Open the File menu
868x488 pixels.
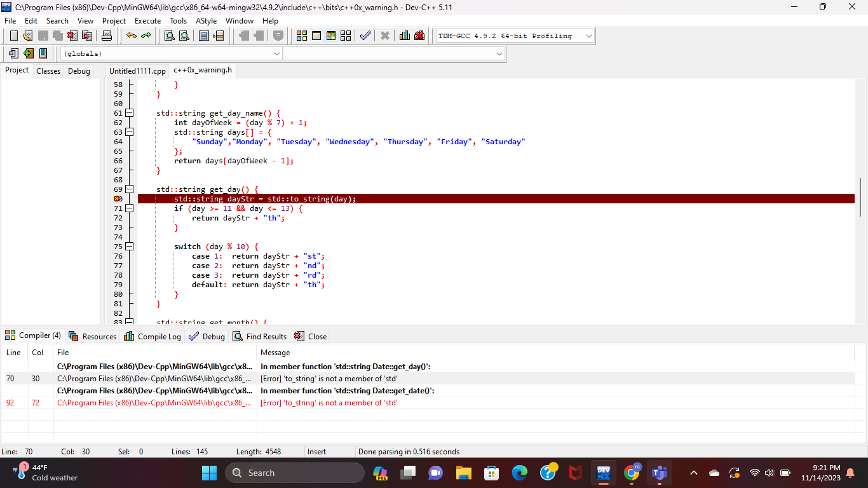10,20
